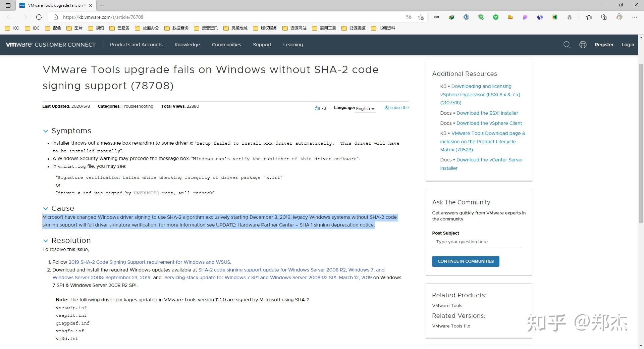Refresh the page with reload icon
644x349 pixels.
tap(39, 17)
